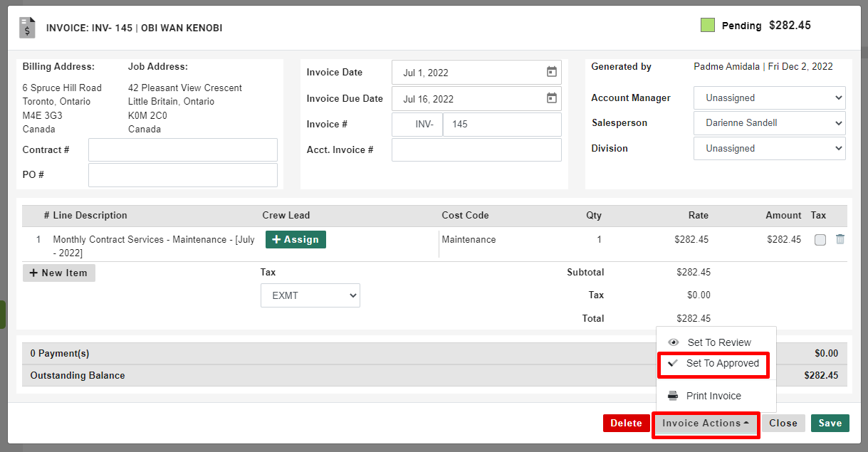868x452 pixels.
Task: Click the $282.45 rate cell on line 1
Action: pyautogui.click(x=691, y=240)
